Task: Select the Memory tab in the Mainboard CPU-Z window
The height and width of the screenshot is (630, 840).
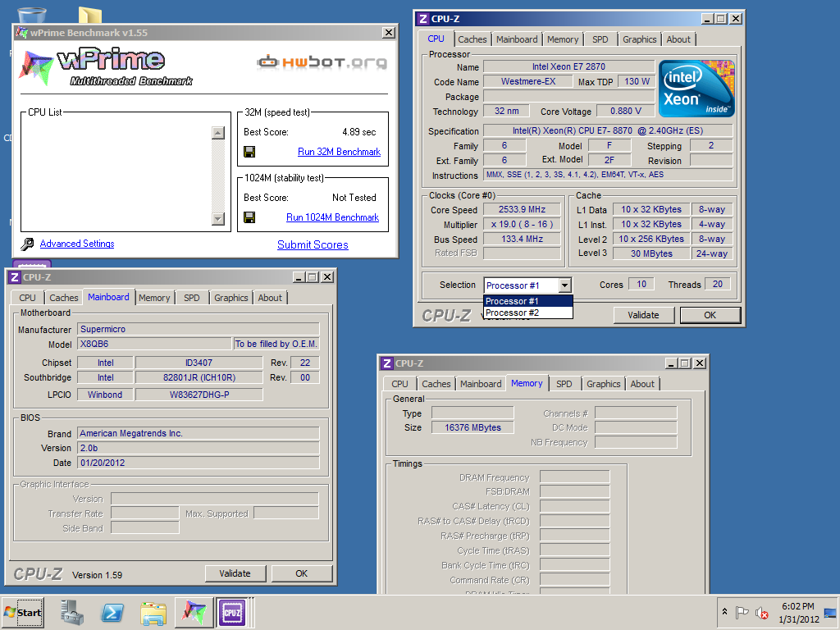Action: pos(154,298)
